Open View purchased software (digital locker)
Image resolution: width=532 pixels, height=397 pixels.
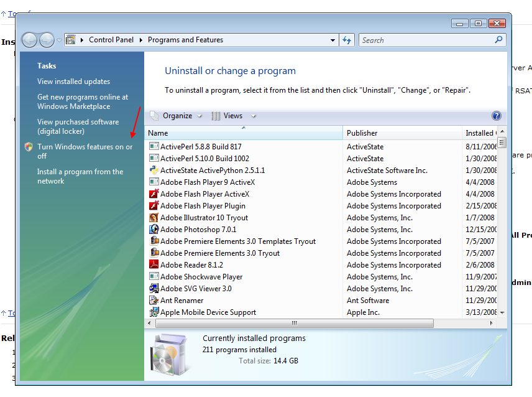[78, 126]
